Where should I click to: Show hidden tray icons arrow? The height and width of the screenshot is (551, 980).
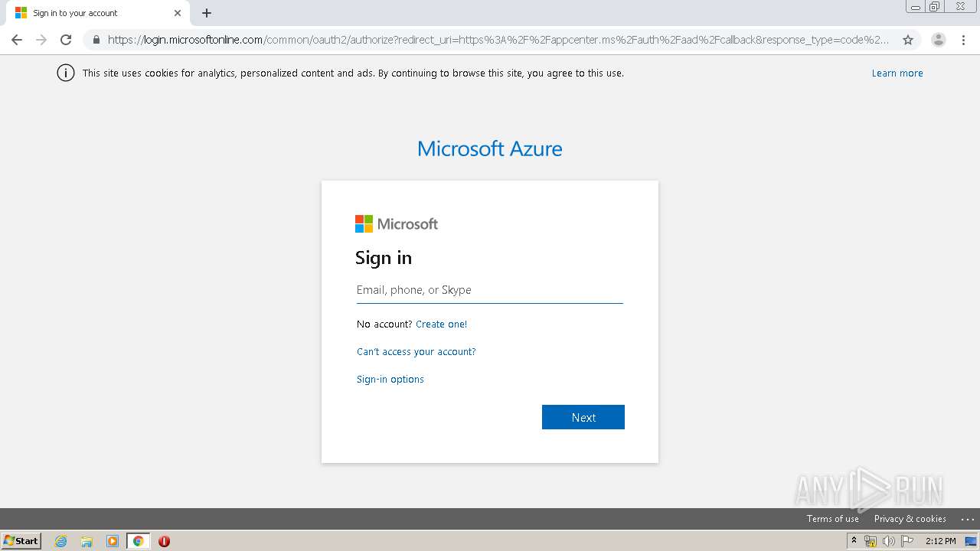click(x=854, y=541)
